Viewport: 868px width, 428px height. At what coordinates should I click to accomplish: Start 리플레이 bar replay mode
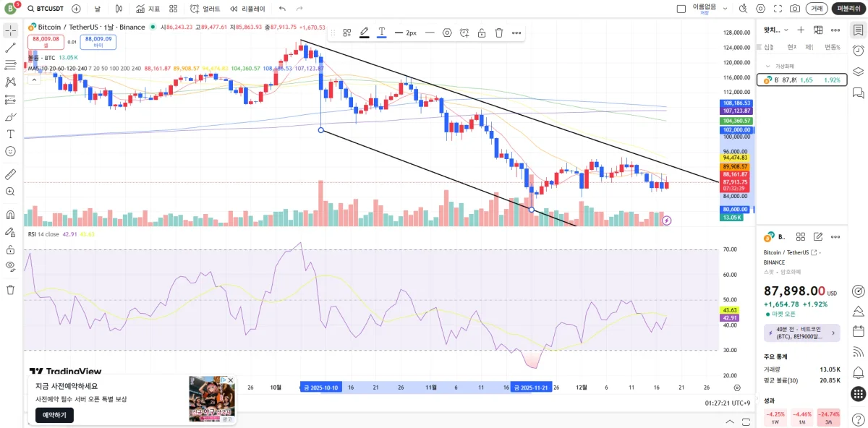247,9
